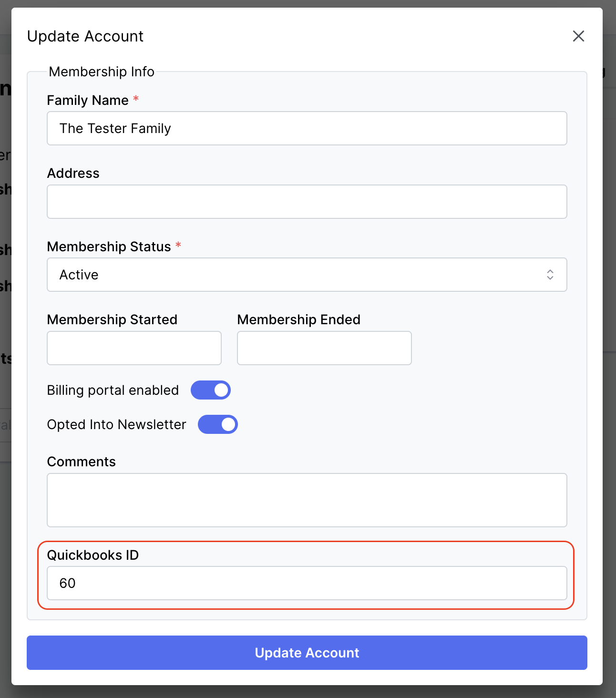The width and height of the screenshot is (616, 698).
Task: Turn off Opted Into Newsletter
Action: coord(217,424)
